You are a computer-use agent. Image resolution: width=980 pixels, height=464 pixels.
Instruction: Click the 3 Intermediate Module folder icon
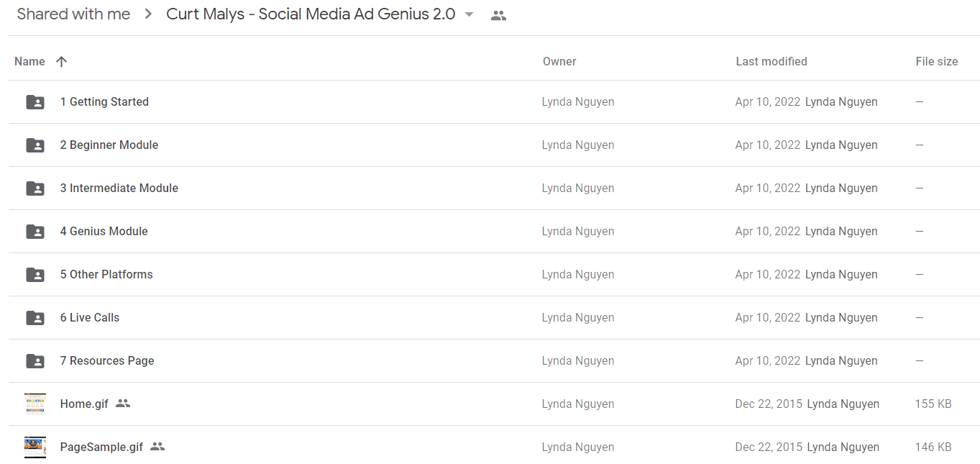(x=35, y=188)
